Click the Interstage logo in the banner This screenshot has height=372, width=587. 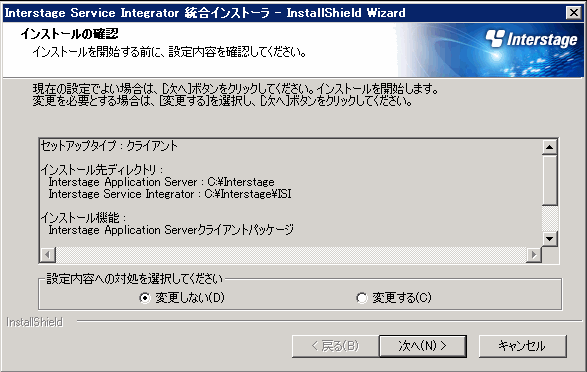pyautogui.click(x=531, y=39)
